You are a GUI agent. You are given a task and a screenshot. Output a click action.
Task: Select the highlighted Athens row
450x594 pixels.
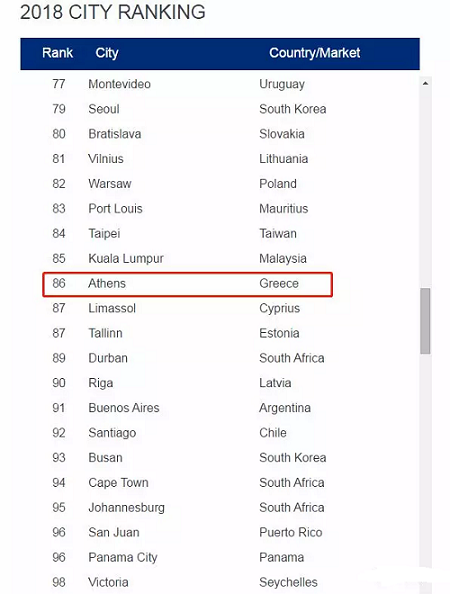(x=188, y=284)
